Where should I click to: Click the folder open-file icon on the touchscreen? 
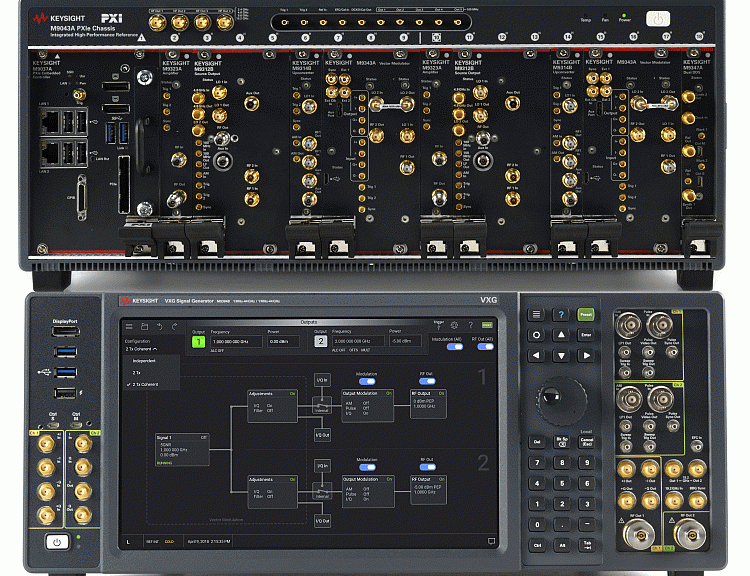(144, 327)
